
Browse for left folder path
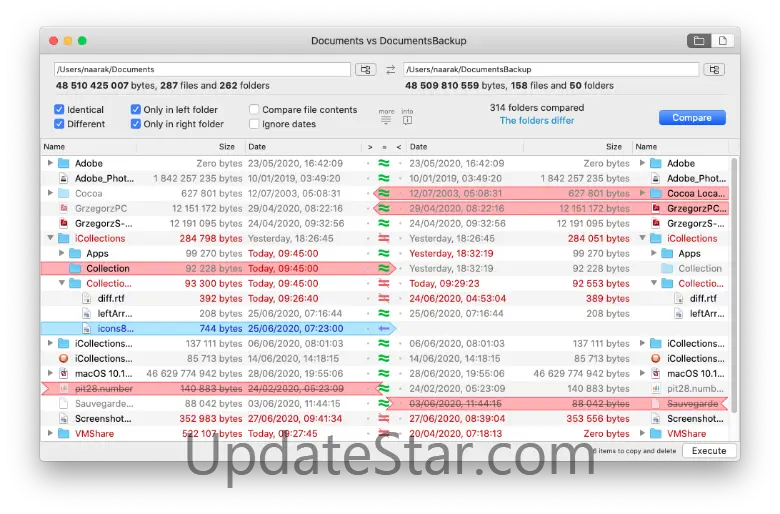coord(366,70)
